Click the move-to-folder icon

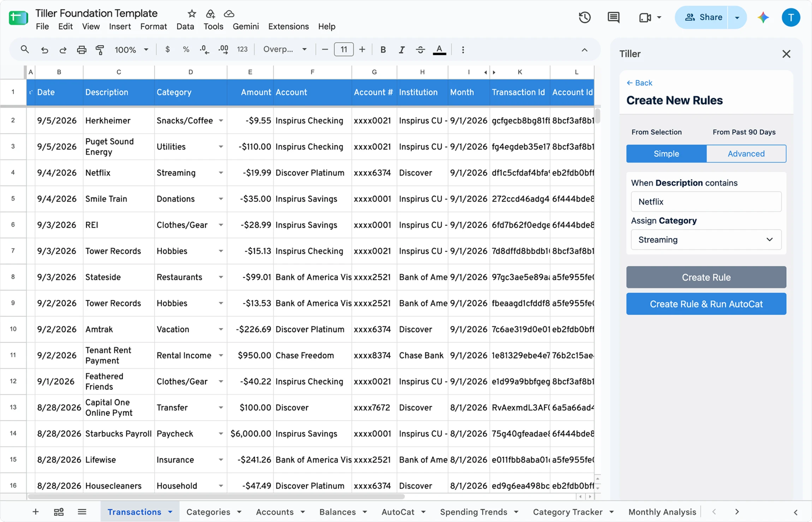pos(210,14)
